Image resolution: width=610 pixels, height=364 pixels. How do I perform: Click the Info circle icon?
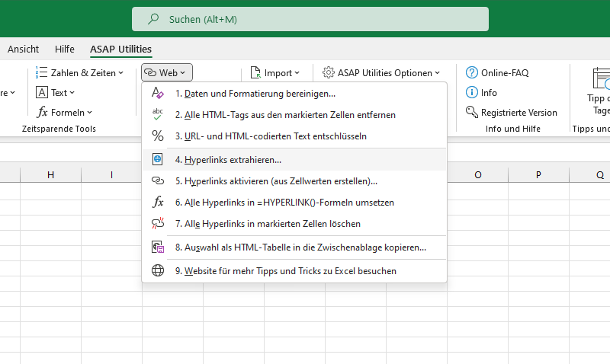click(x=471, y=92)
